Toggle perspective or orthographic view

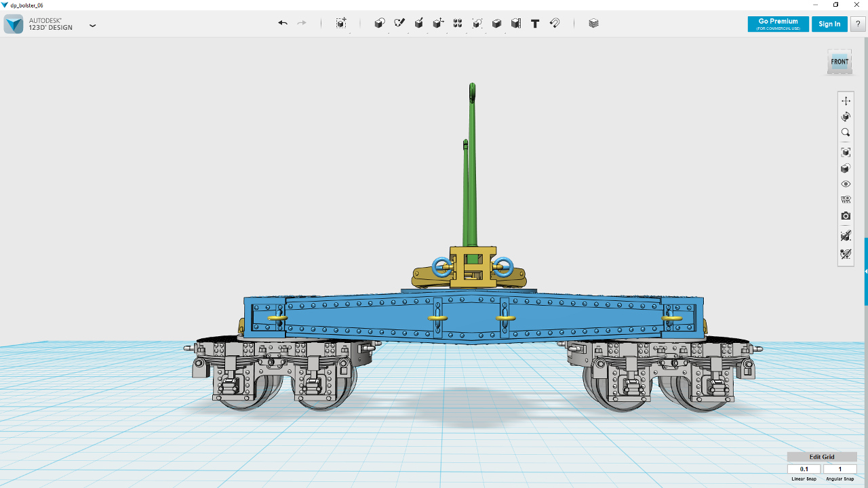(846, 169)
